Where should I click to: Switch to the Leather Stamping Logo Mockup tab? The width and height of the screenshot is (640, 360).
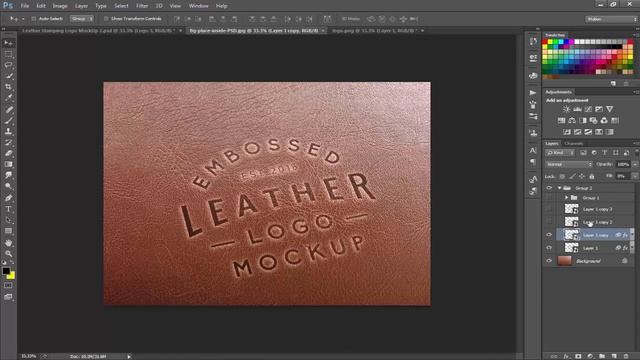click(98, 31)
